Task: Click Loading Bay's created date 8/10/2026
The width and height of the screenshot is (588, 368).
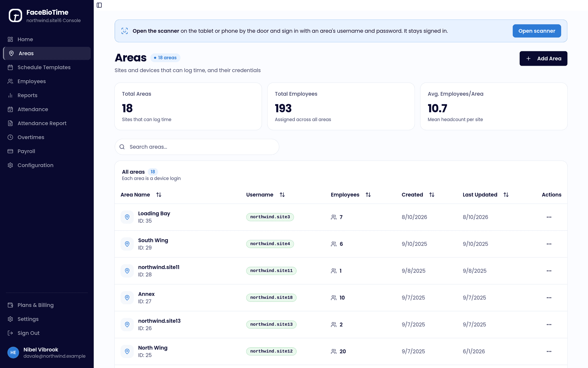Action: pos(414,217)
